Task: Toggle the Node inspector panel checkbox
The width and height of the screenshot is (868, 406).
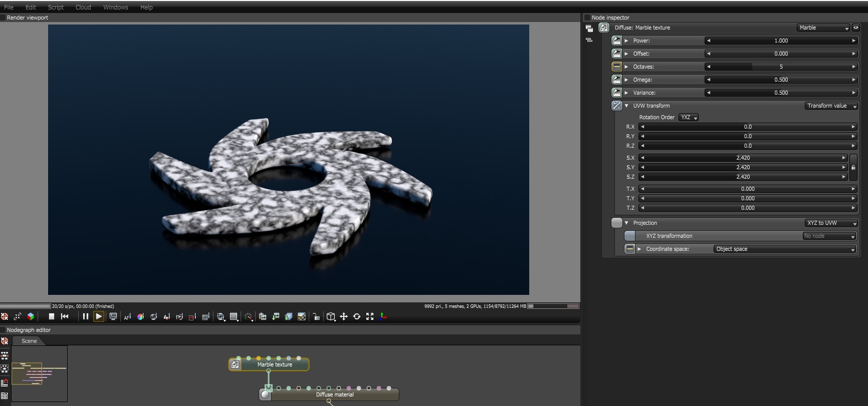Action: (x=587, y=18)
